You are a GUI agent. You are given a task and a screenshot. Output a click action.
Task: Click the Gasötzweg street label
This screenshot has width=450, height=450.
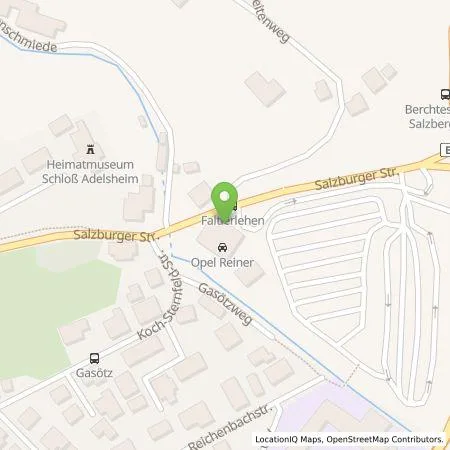pos(225,304)
